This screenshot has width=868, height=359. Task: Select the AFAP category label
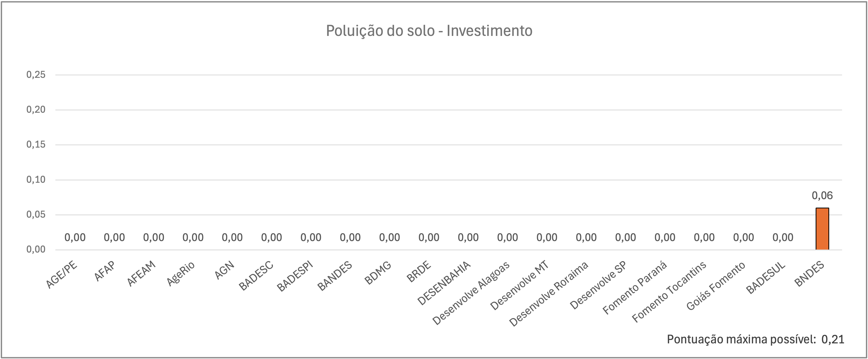tap(104, 271)
